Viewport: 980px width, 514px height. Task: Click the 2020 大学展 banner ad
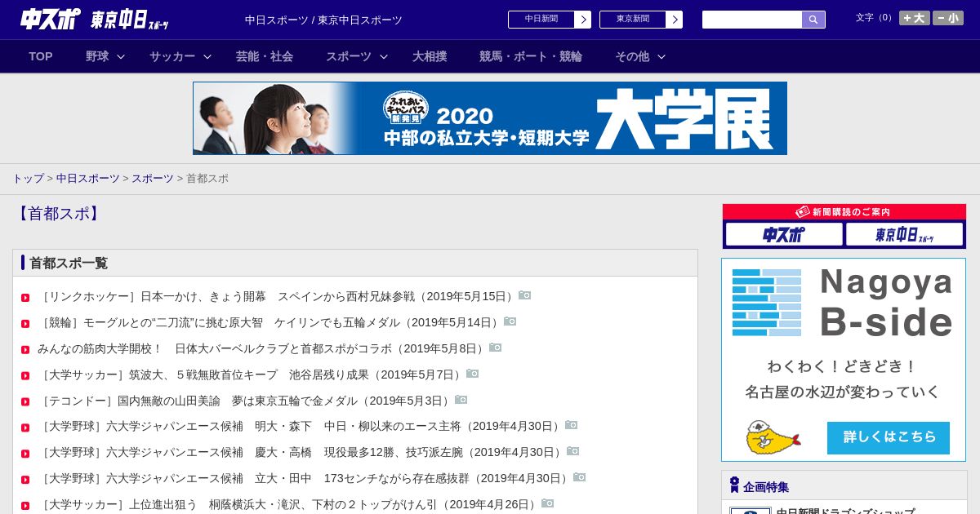(x=490, y=118)
